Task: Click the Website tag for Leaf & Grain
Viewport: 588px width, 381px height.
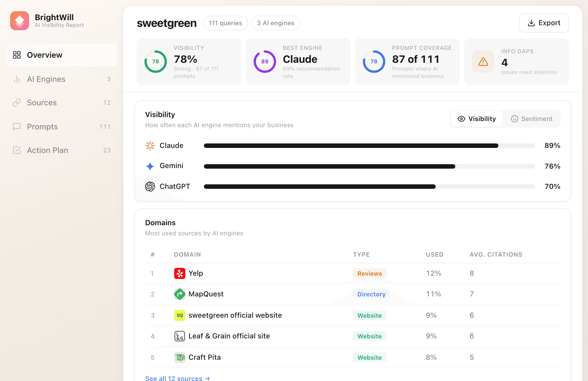Action: click(x=370, y=336)
